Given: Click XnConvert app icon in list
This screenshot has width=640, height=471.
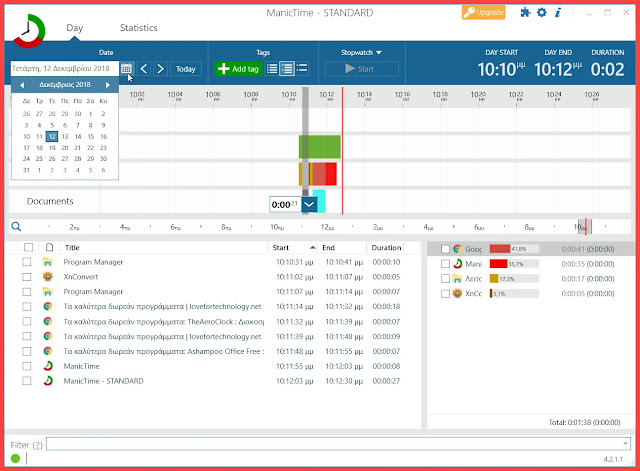Looking at the screenshot, I should (x=48, y=277).
